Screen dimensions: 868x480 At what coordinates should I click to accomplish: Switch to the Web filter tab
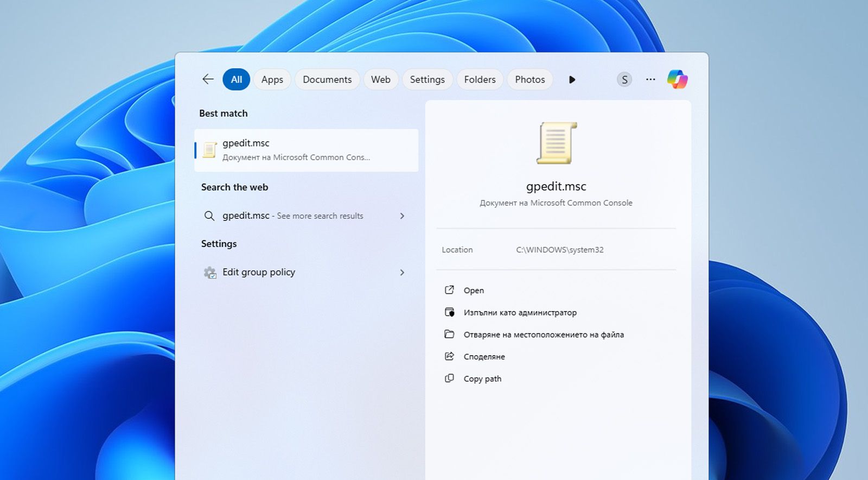381,79
